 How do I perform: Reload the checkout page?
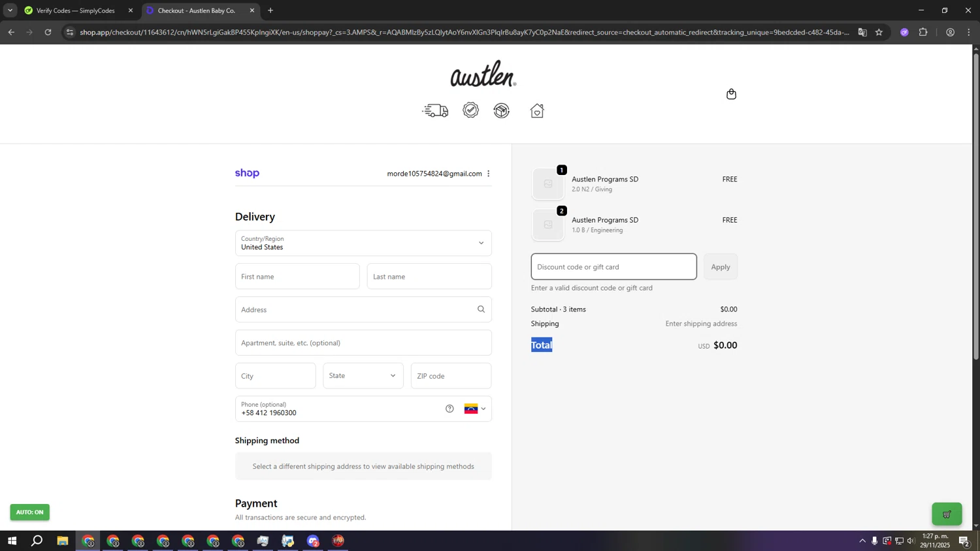[48, 32]
